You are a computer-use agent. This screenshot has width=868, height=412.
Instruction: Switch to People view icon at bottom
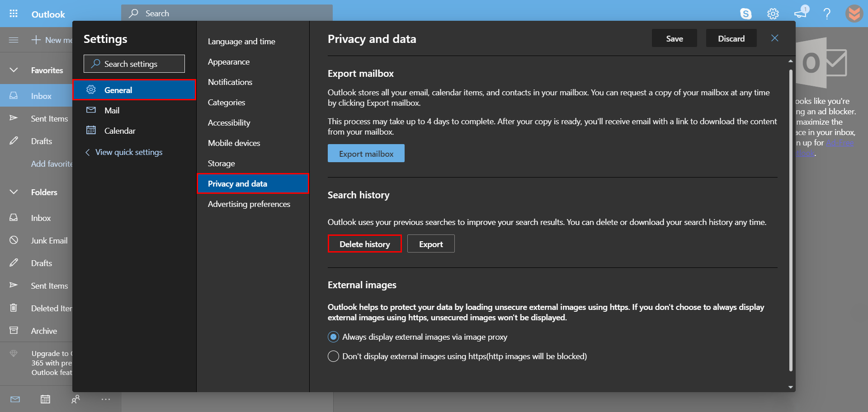(75, 399)
